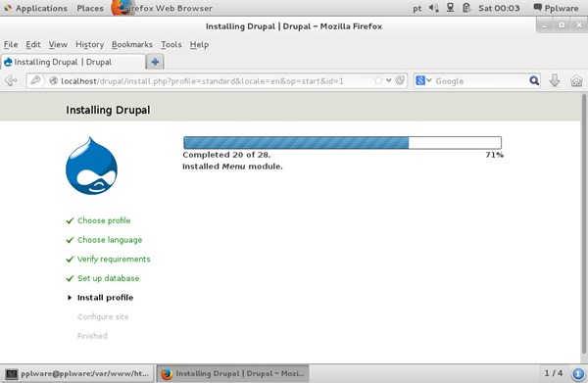Viewport: 588px width, 383px height.
Task: Click the Set up database step
Action: tap(109, 278)
